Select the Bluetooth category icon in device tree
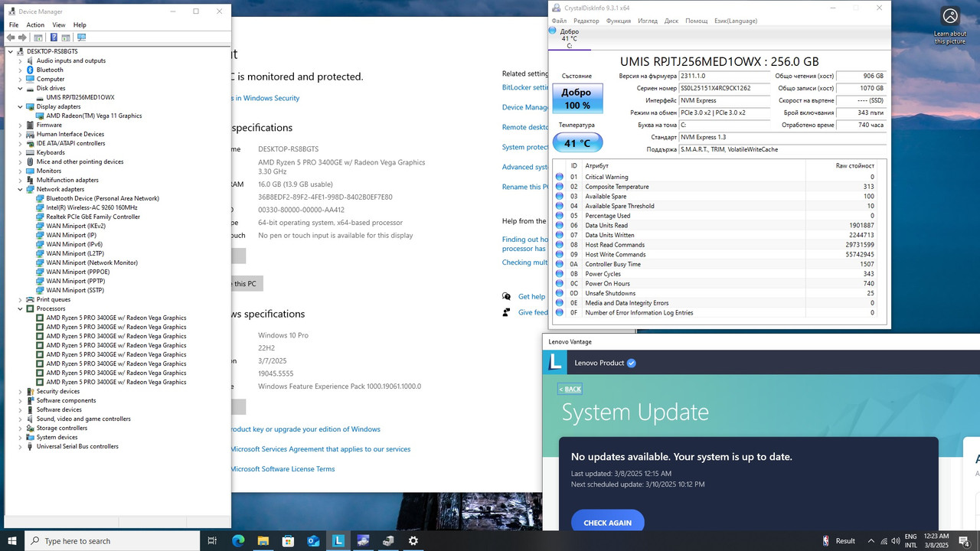Viewport: 980px width, 551px height. point(30,70)
